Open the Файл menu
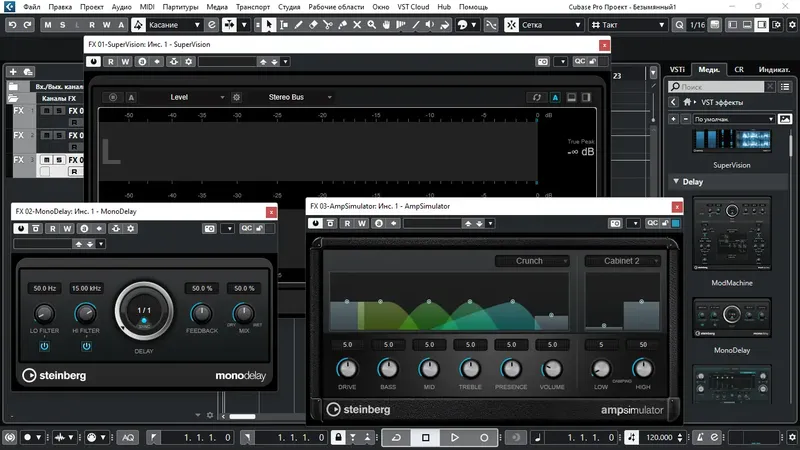Image resolution: width=800 pixels, height=450 pixels. [x=32, y=7]
